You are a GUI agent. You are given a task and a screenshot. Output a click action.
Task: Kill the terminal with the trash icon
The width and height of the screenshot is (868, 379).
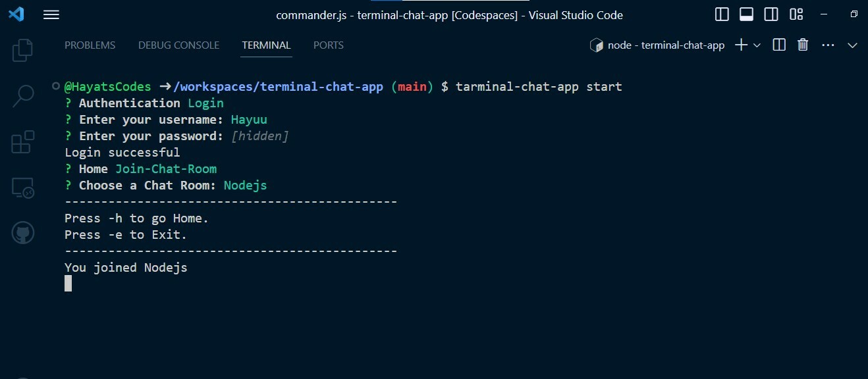point(803,45)
